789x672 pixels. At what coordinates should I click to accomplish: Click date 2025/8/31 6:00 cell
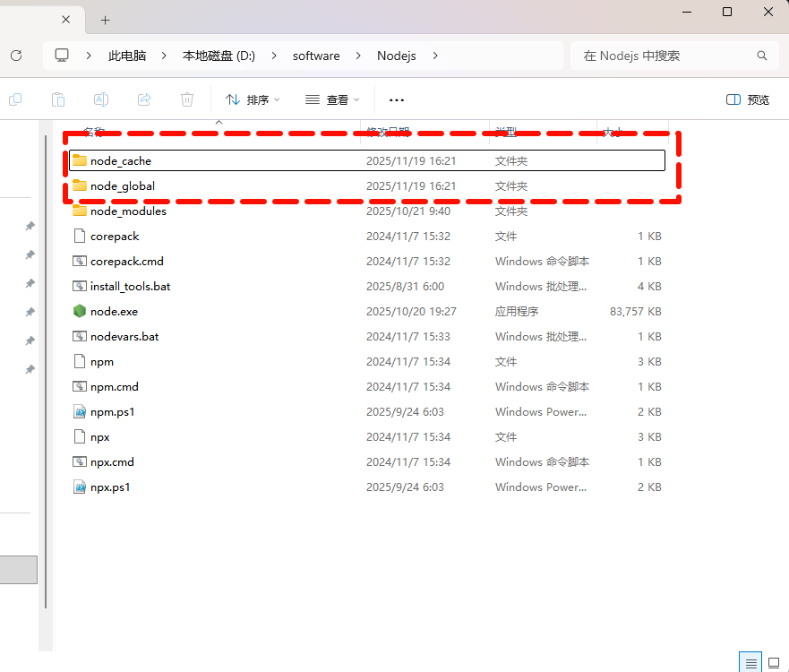pyautogui.click(x=405, y=286)
